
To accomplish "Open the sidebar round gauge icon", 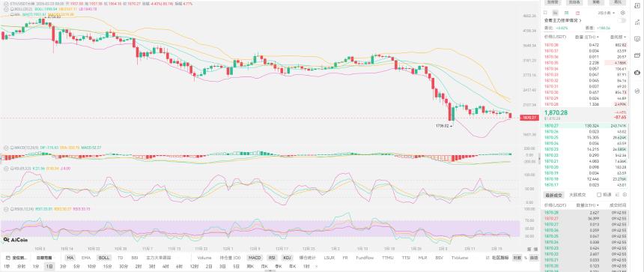I will [x=637, y=91].
